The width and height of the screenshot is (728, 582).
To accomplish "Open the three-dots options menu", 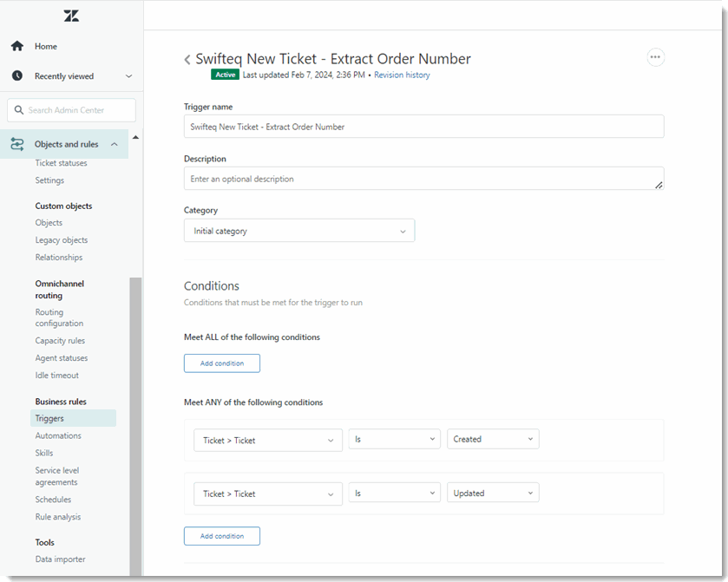I will [655, 57].
